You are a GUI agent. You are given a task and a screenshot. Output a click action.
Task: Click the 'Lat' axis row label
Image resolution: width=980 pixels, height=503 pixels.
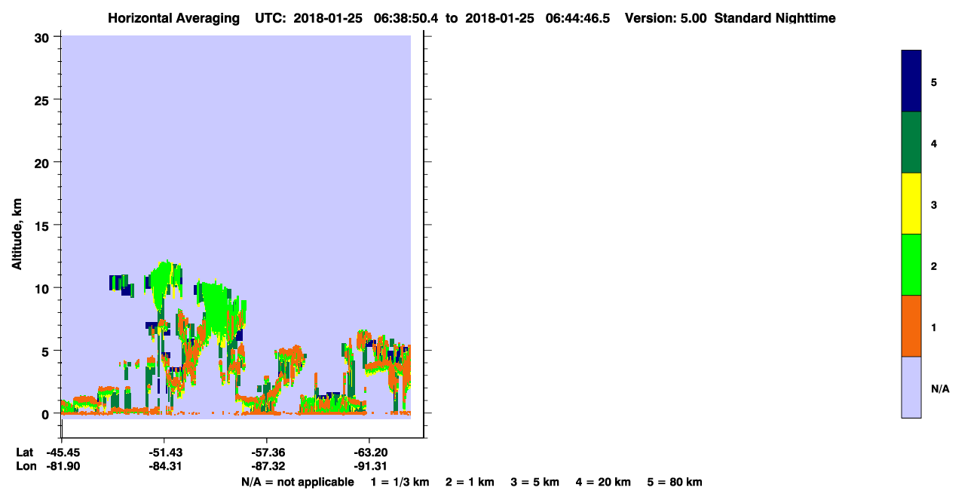pos(25,452)
